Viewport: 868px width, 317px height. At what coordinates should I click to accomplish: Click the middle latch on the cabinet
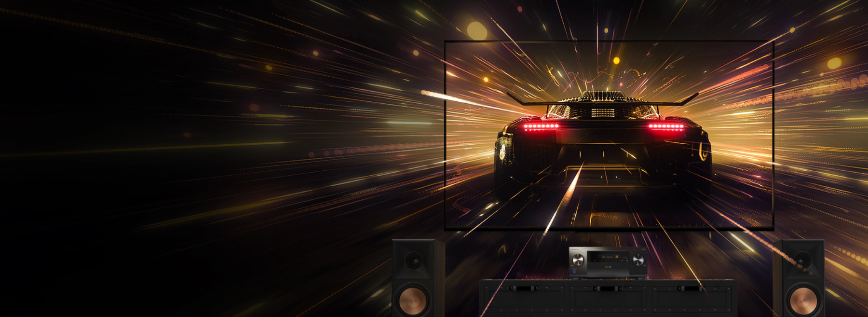(607, 288)
